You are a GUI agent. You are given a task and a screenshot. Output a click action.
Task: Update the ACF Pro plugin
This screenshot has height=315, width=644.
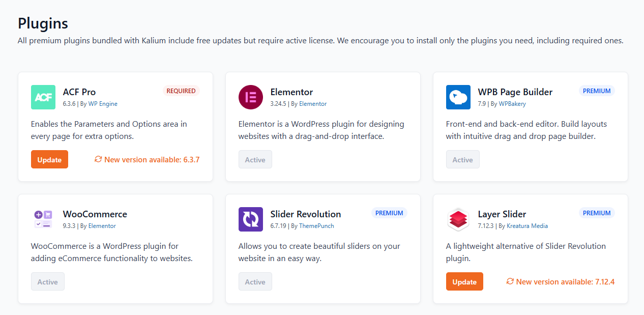click(x=49, y=159)
